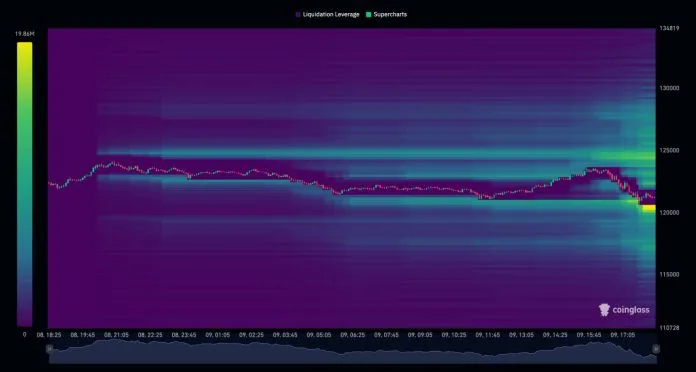The height and width of the screenshot is (372, 696).
Task: Click the 08, 18:25 time axis label
Action: 49,335
